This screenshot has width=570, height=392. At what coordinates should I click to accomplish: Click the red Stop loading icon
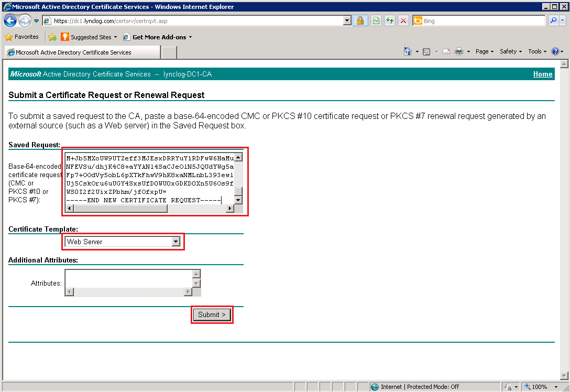(x=403, y=21)
